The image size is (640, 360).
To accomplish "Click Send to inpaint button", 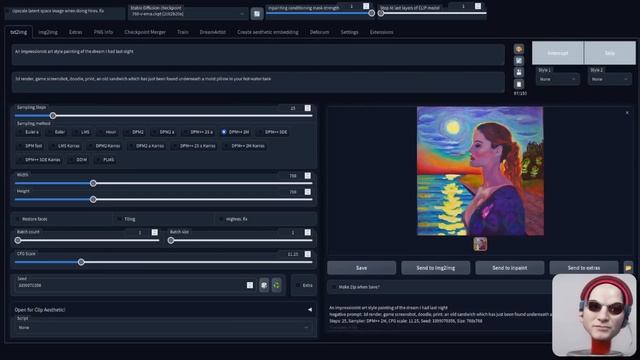I will click(x=510, y=268).
